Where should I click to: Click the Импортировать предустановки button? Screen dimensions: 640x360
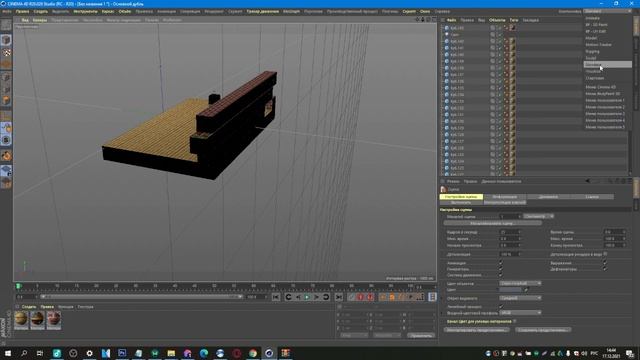[x=476, y=330]
